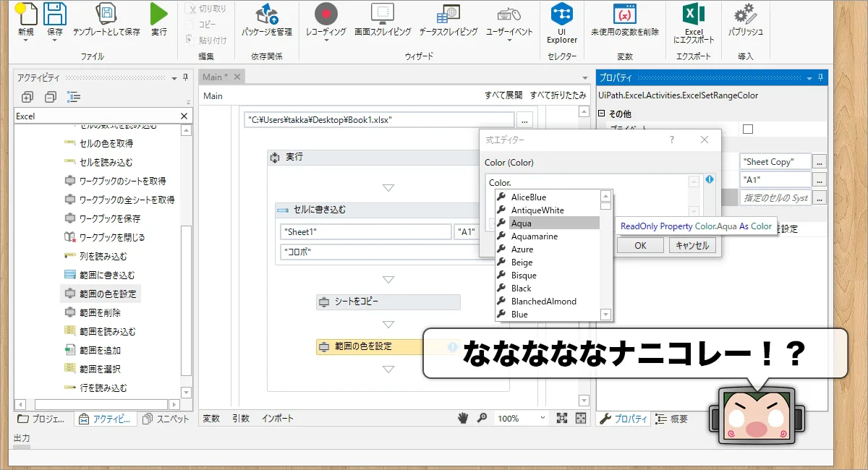Clear the Excel search box with X
868x470 pixels.
(184, 116)
